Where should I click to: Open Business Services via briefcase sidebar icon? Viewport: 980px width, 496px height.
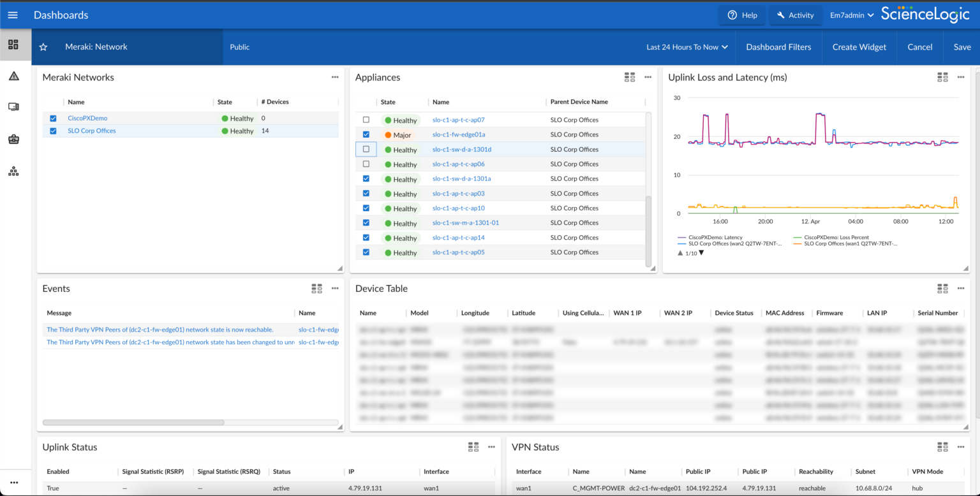click(x=13, y=139)
